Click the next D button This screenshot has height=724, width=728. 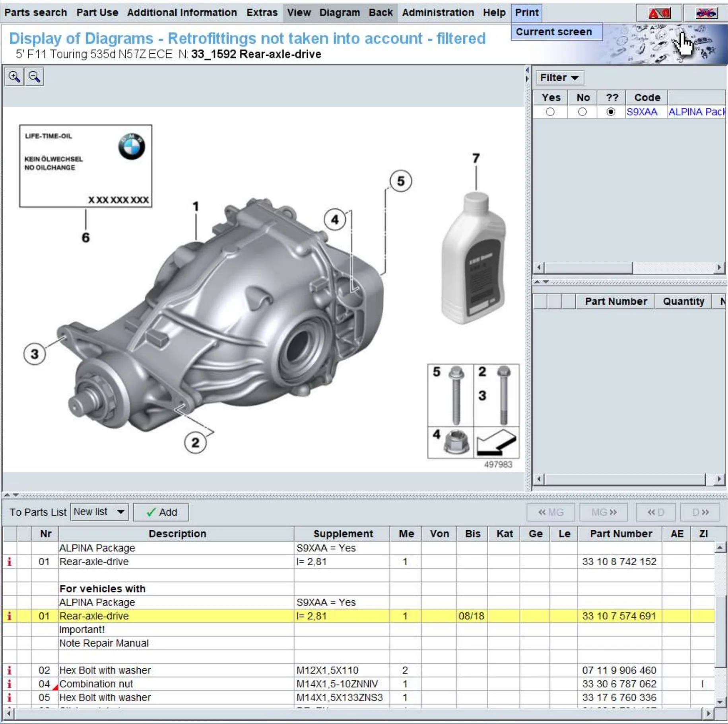coord(700,512)
